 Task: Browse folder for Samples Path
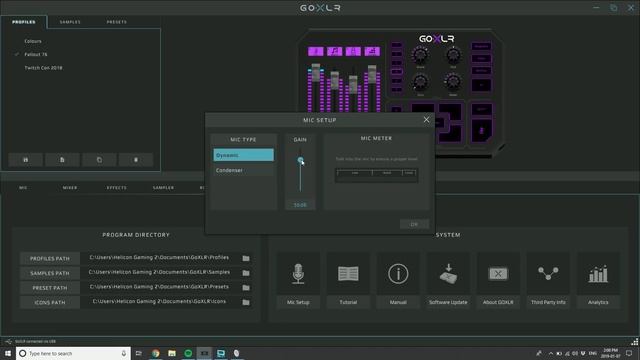(246, 273)
